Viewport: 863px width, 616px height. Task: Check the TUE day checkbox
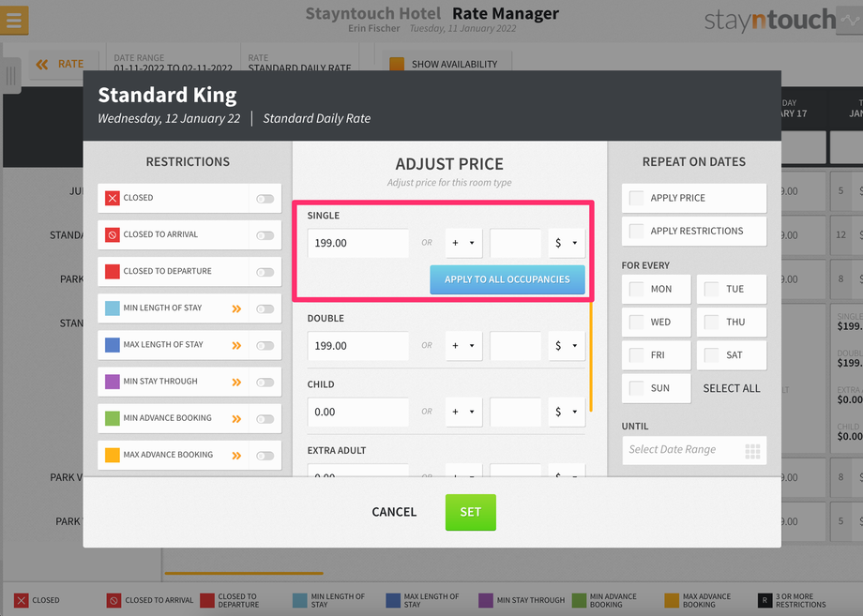pos(712,289)
